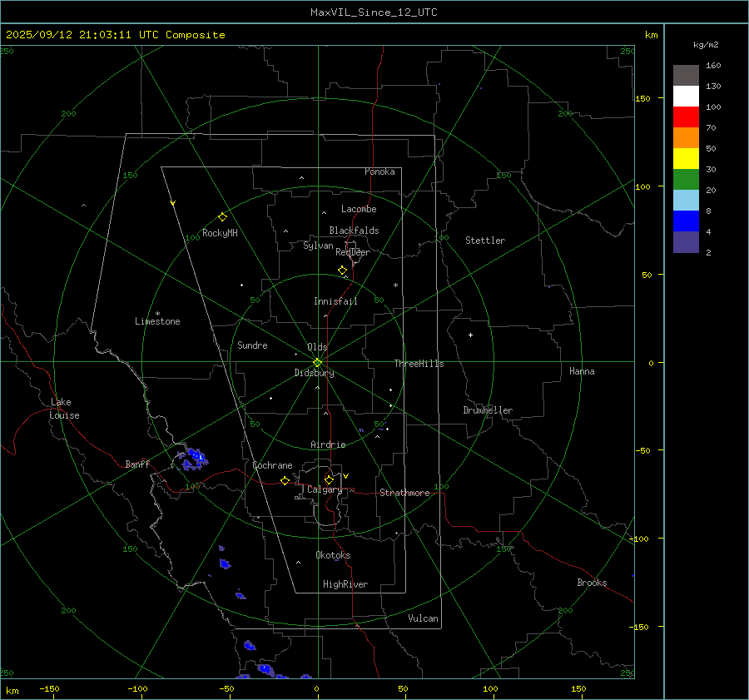Click the Olds map label
This screenshot has height=700, width=749.
tap(317, 347)
